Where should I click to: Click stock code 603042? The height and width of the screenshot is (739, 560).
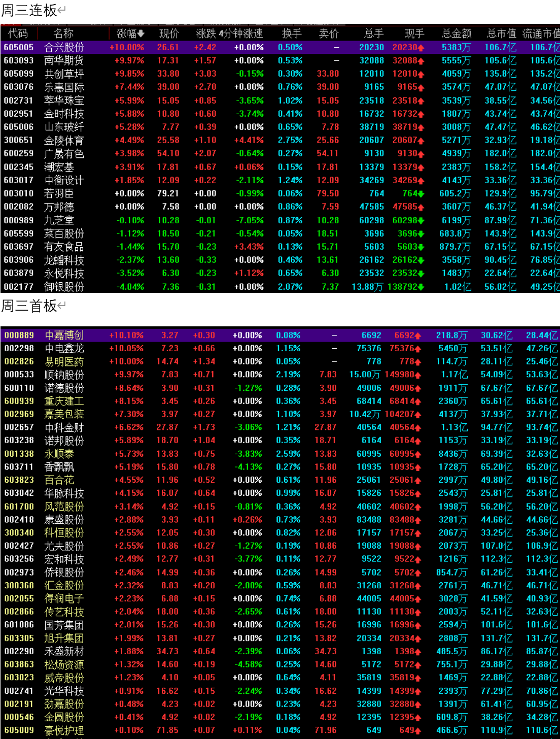tap(19, 493)
